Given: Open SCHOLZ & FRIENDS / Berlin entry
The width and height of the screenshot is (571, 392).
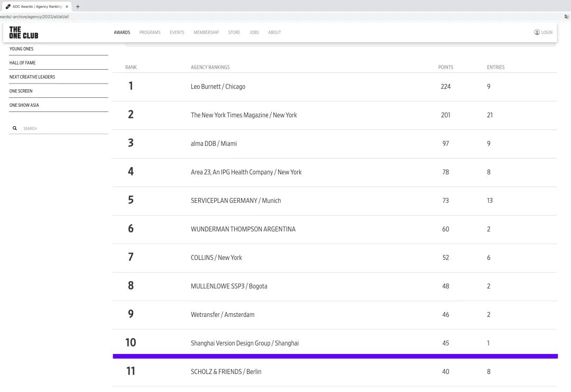Looking at the screenshot, I should point(226,371).
